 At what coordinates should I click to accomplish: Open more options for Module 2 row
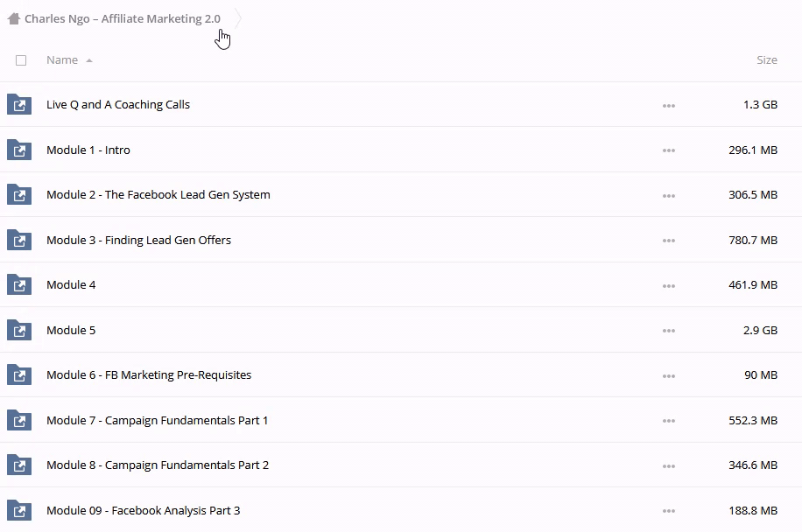tap(669, 196)
